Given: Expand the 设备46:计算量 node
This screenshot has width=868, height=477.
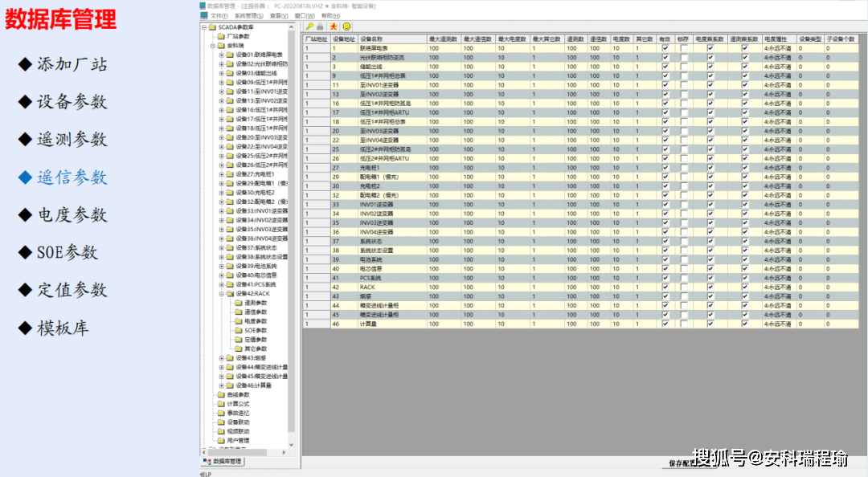Looking at the screenshot, I should tap(222, 385).
